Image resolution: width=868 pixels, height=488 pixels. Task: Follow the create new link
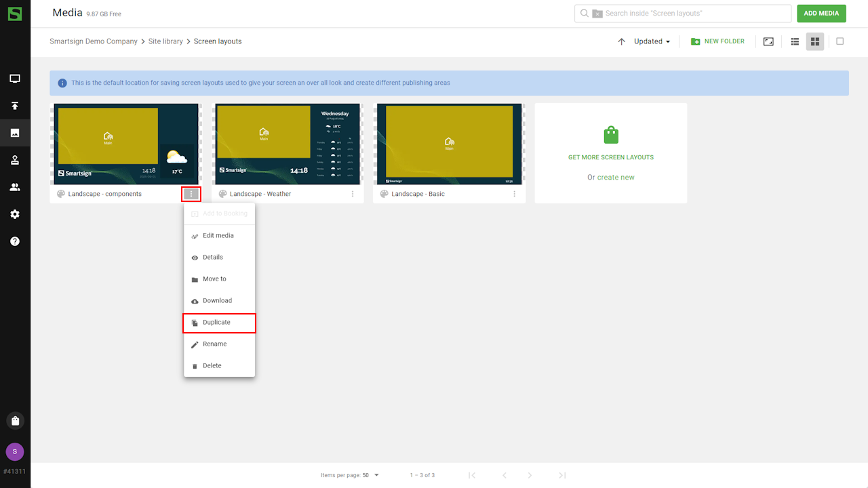point(616,178)
